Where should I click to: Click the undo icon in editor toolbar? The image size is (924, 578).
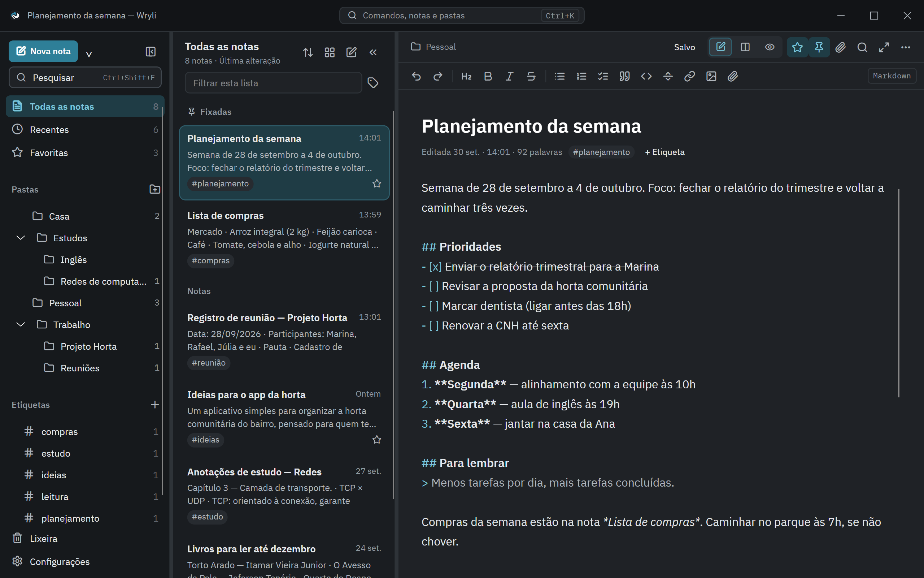click(416, 77)
